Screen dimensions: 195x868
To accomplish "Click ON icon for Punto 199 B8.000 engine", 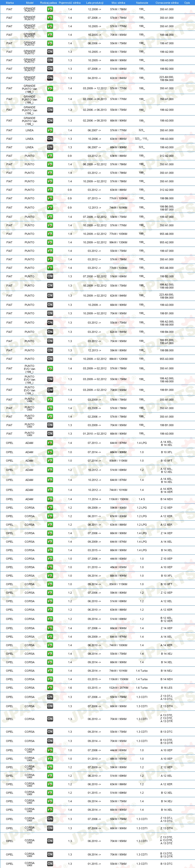I will click(50, 350).
